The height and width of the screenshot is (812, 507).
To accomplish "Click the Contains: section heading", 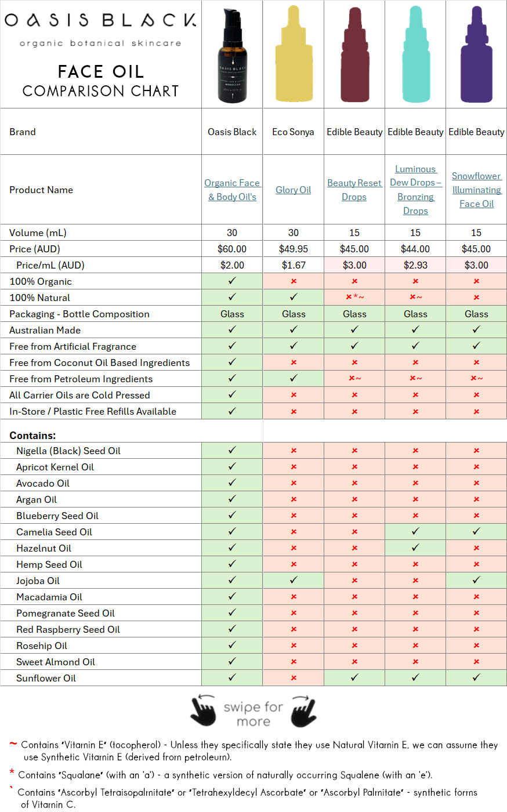I will coord(32,436).
